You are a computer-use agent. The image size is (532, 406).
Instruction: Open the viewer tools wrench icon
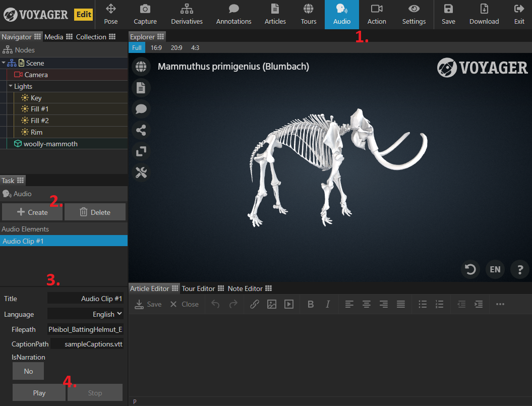tap(141, 172)
